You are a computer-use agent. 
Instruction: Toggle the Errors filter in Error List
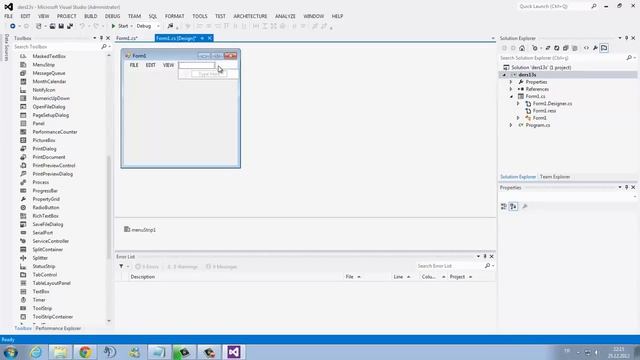pyautogui.click(x=147, y=267)
